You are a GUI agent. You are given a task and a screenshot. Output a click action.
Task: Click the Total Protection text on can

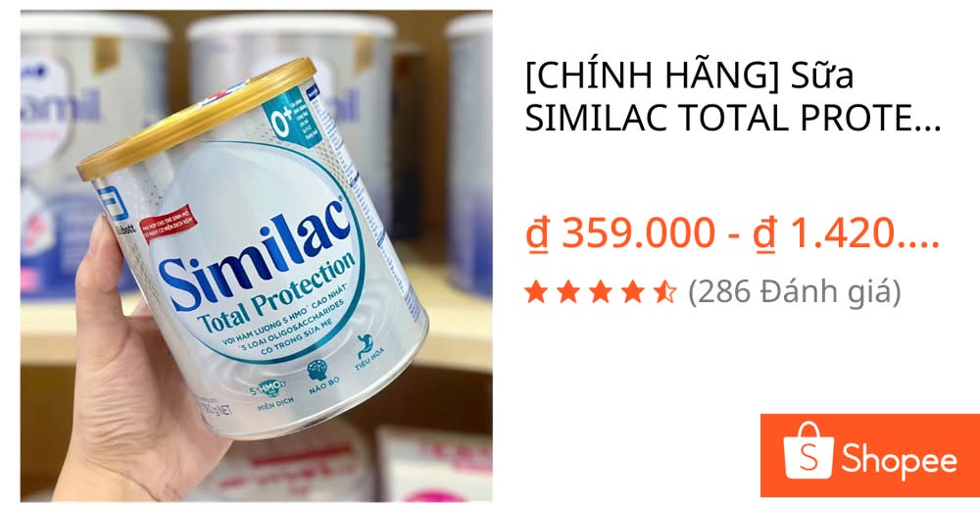click(276, 293)
